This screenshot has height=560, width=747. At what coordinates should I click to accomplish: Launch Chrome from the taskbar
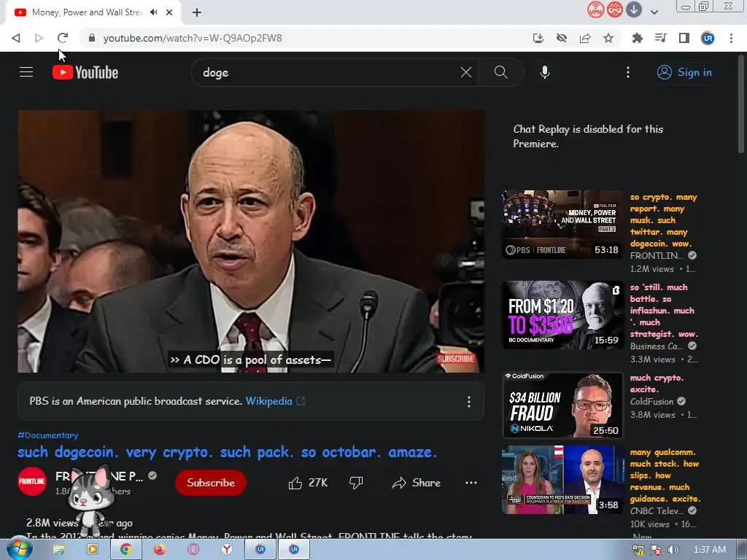coord(125,550)
